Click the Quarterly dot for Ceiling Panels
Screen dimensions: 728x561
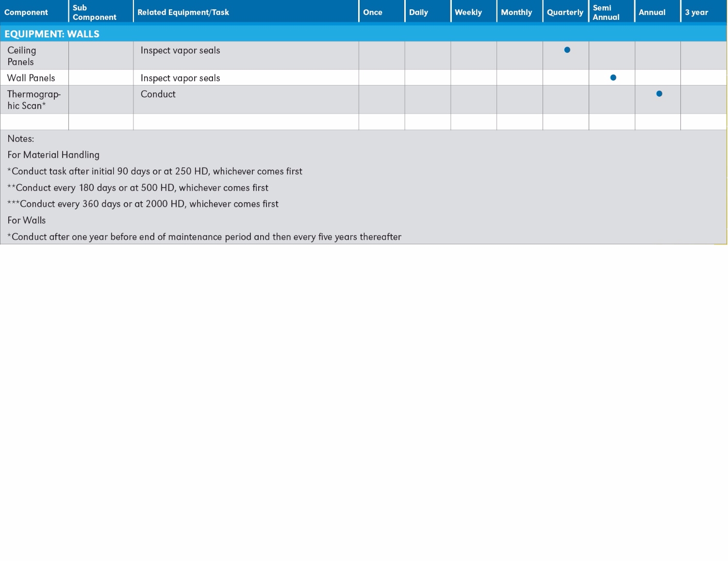[x=567, y=50]
